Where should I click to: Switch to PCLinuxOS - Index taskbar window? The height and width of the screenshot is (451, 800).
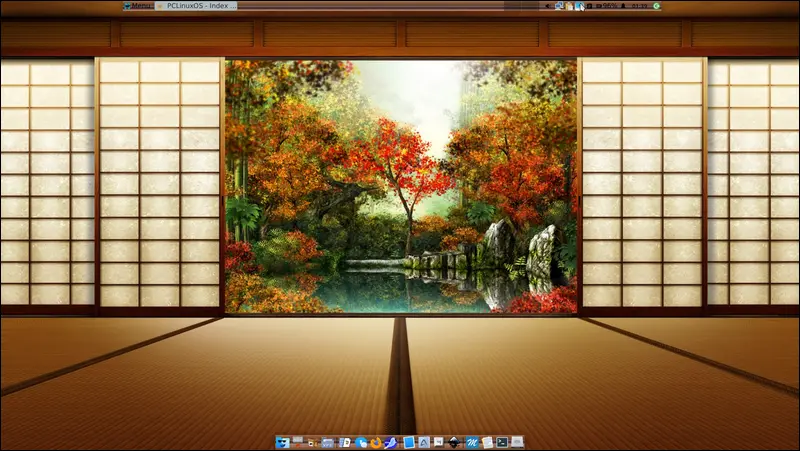(x=196, y=6)
